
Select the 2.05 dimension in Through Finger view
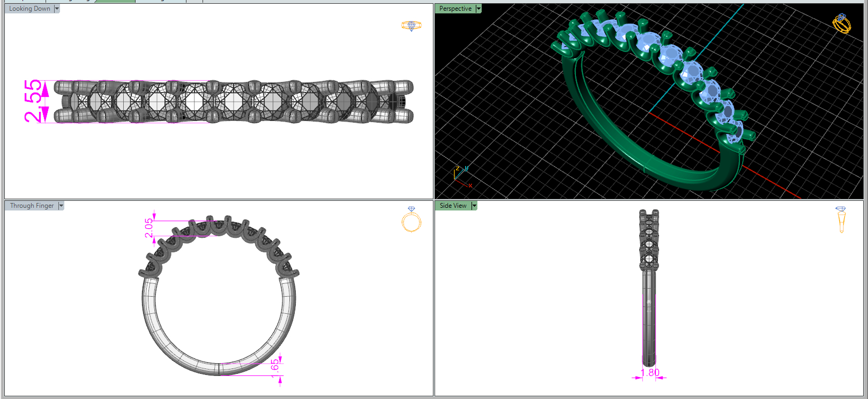coord(149,228)
